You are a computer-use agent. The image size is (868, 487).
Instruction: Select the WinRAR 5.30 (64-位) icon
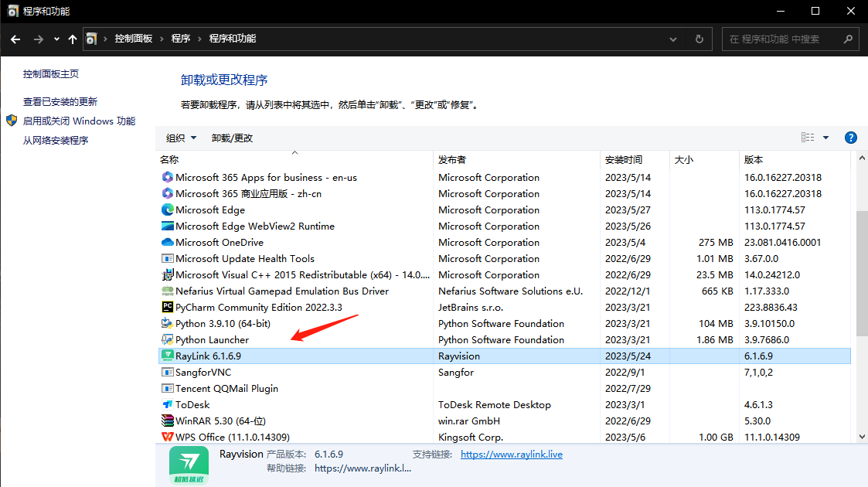[167, 421]
